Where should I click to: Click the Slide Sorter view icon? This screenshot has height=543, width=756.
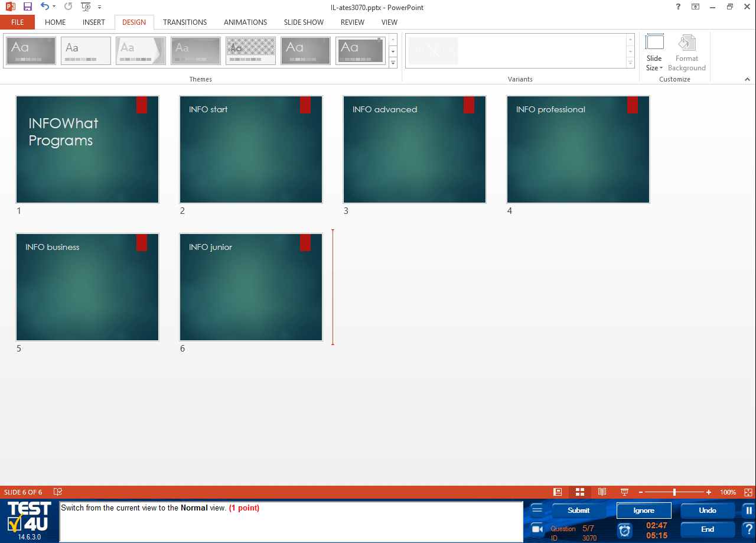pos(579,492)
